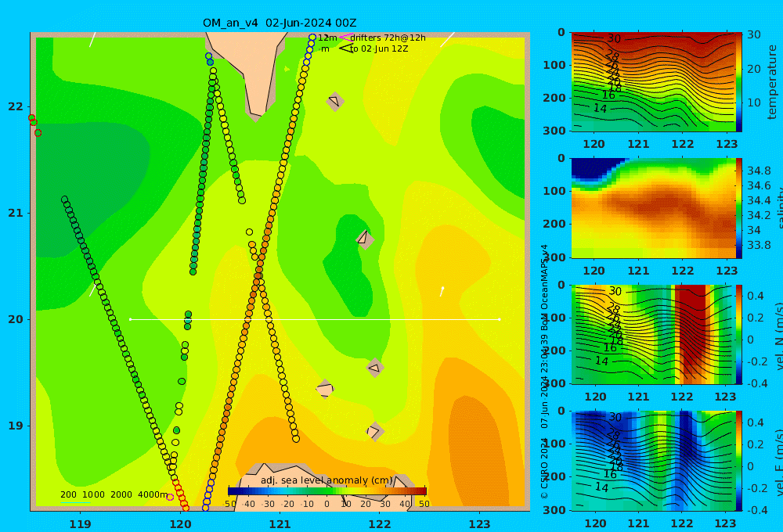This screenshot has height=532, width=783.
Task: Click latitude label 21 on the map axis
Action: point(16,213)
